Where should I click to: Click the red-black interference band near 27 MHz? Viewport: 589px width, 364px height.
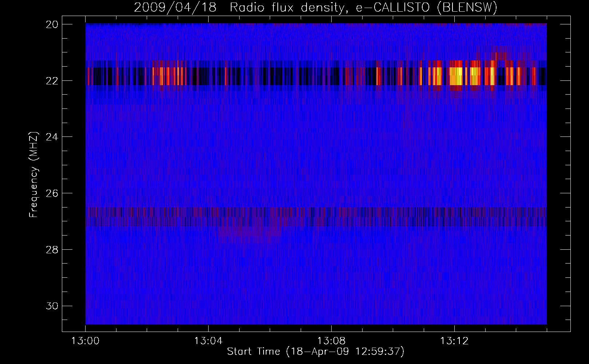(x=316, y=217)
